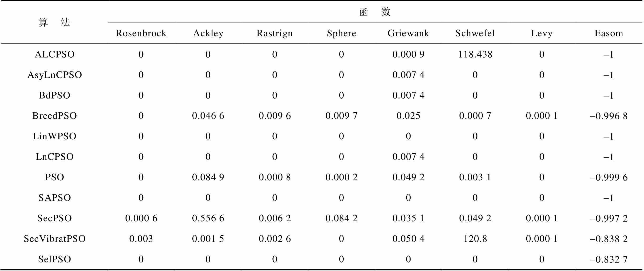The image size is (644, 271).
Task: Select the 0.084 9 value for PSO
Action: click(208, 177)
